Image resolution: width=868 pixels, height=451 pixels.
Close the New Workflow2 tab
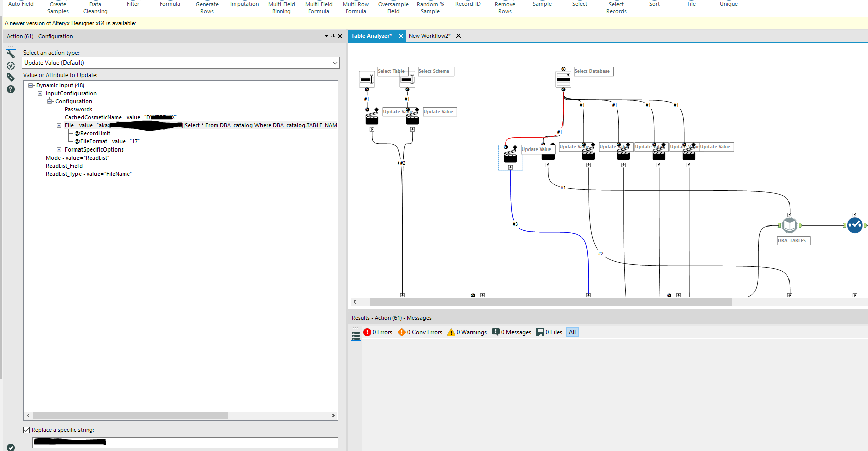coord(458,36)
